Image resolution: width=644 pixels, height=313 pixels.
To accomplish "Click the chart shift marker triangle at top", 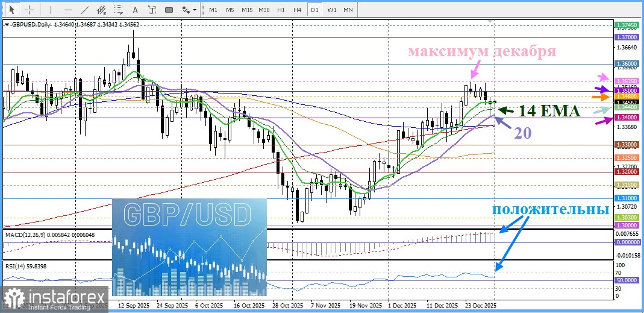I will tap(490, 21).
